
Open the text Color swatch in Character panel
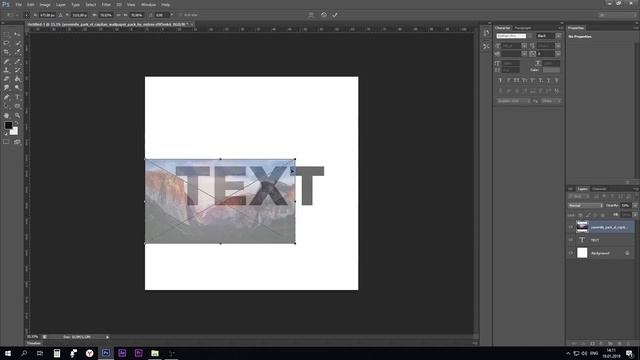(x=551, y=70)
